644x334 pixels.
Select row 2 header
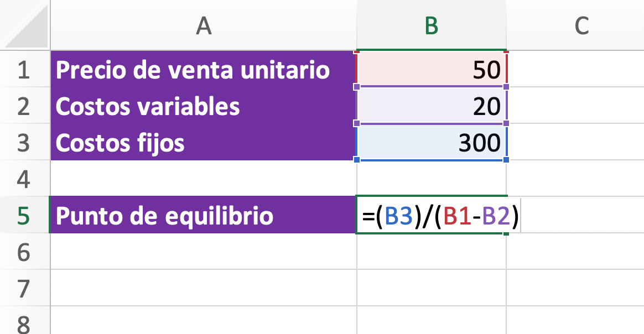coord(24,106)
